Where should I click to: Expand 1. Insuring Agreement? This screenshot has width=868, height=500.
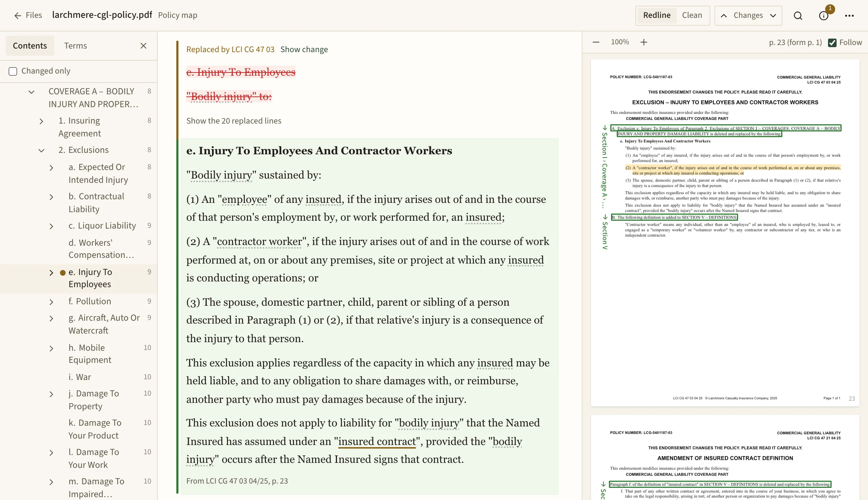41,121
